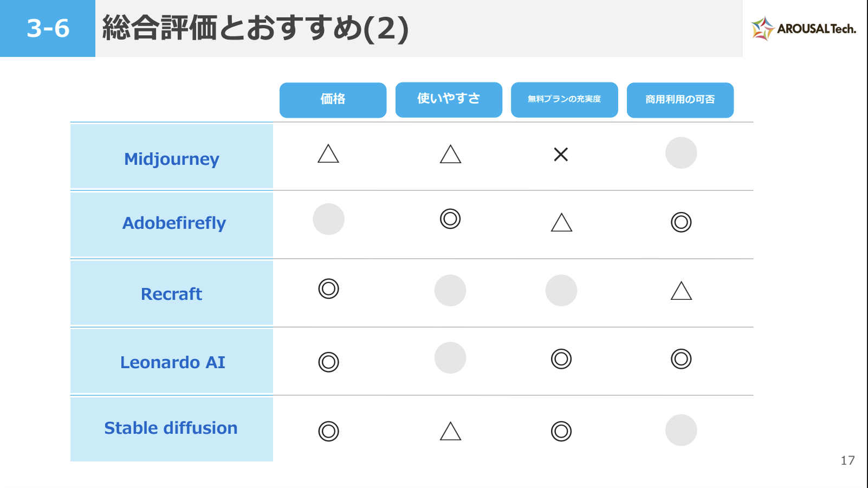Screen dimensions: 868x488
Task: Click Stable diffusion's triangle under 使いやすさ
Action: tap(450, 432)
